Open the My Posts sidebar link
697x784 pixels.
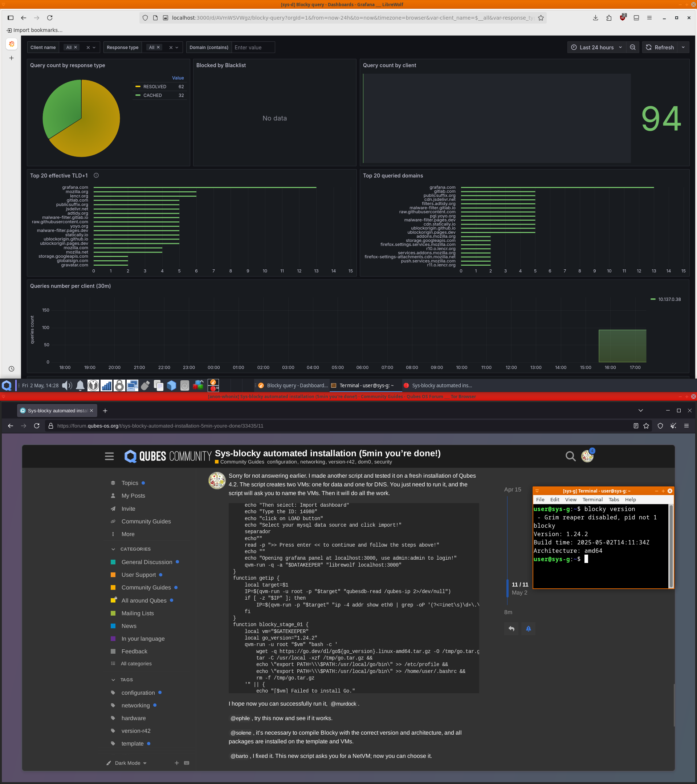point(133,495)
